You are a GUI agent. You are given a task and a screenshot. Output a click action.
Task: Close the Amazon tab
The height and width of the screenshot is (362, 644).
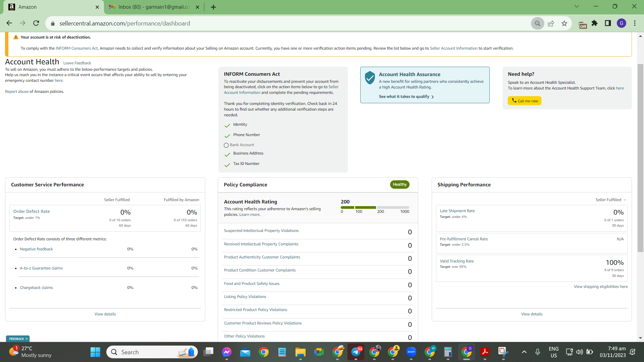[97, 7]
